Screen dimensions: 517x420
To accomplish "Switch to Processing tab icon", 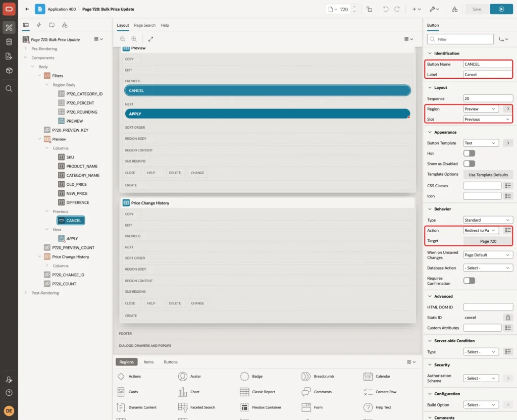I will click(x=52, y=25).
